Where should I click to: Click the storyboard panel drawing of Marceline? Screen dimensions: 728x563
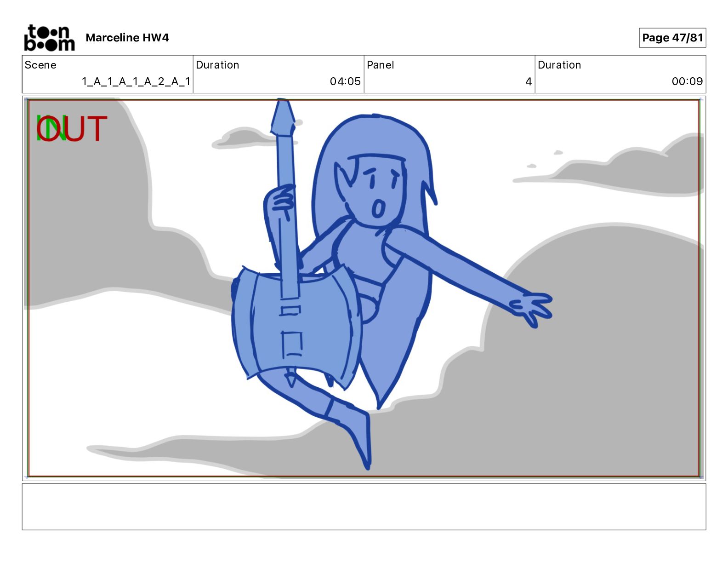[364, 288]
